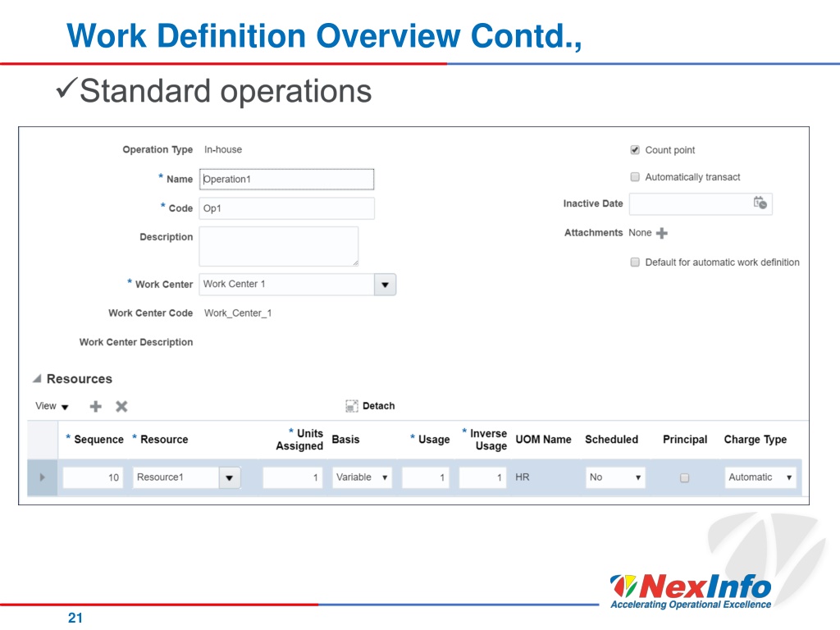This screenshot has width=840, height=630.
Task: Enable Automatically transact
Action: click(635, 177)
